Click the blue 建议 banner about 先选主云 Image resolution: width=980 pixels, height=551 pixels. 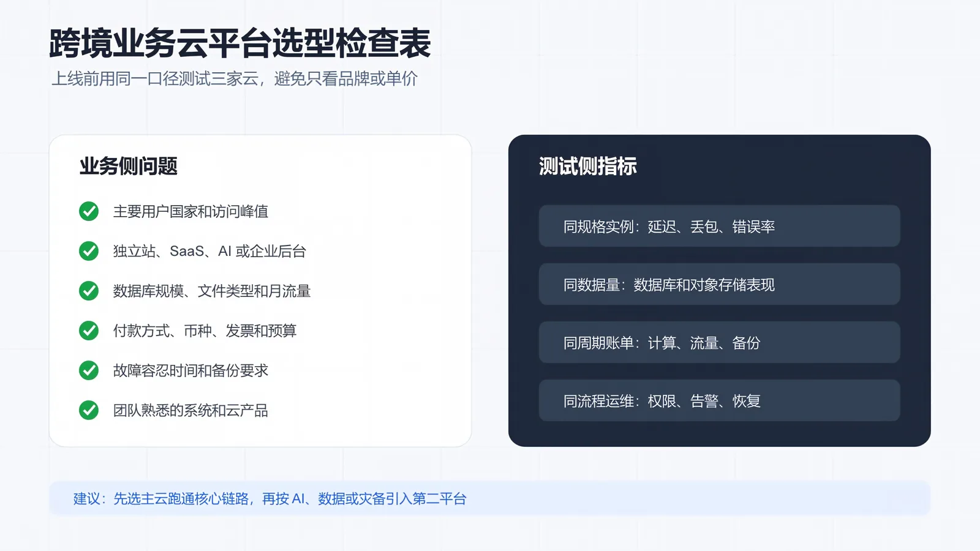click(x=490, y=498)
